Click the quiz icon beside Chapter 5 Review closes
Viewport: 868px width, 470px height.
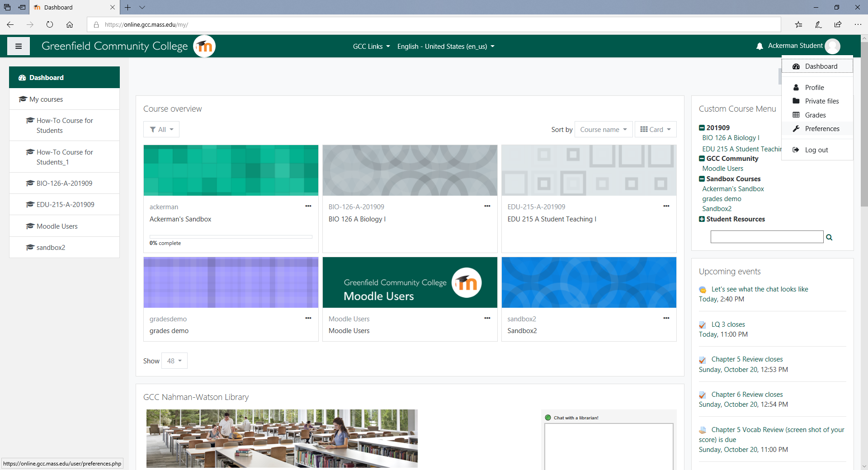pyautogui.click(x=703, y=360)
